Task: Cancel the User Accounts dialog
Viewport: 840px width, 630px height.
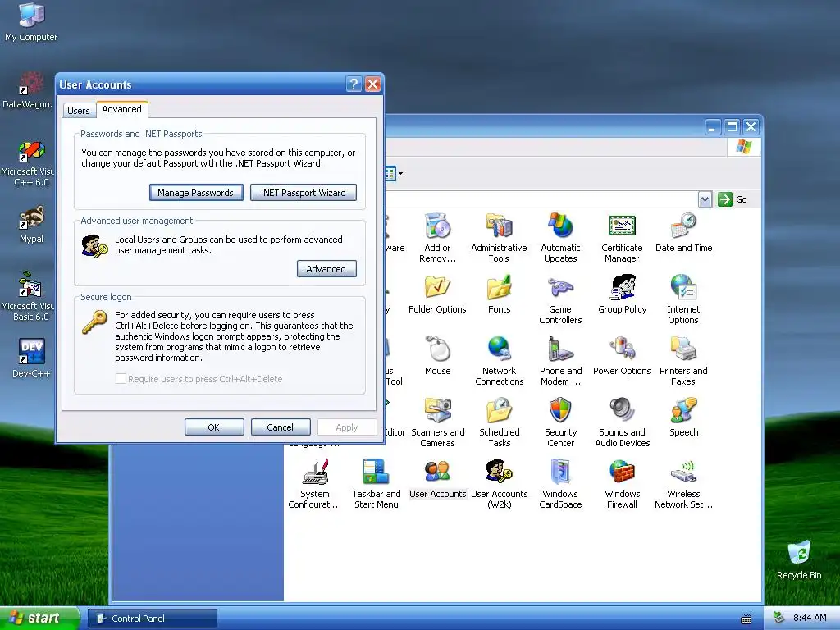Action: point(281,427)
